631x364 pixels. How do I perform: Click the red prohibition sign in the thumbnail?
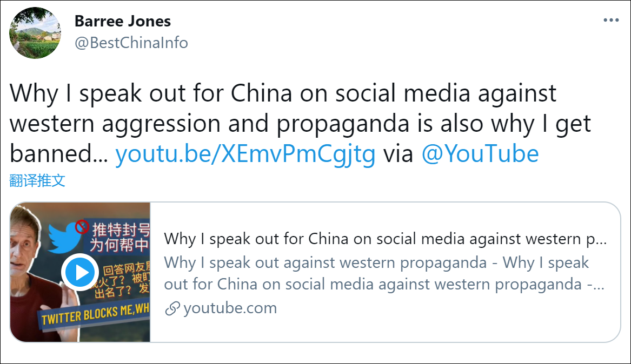82,226
